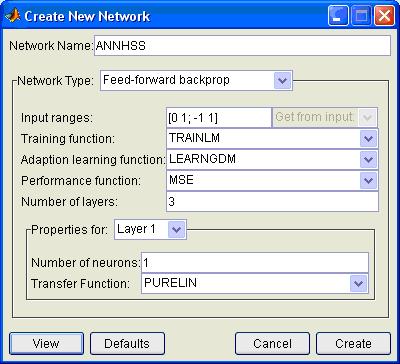Open the Properties for Layer 1 dropdown

coord(150,229)
